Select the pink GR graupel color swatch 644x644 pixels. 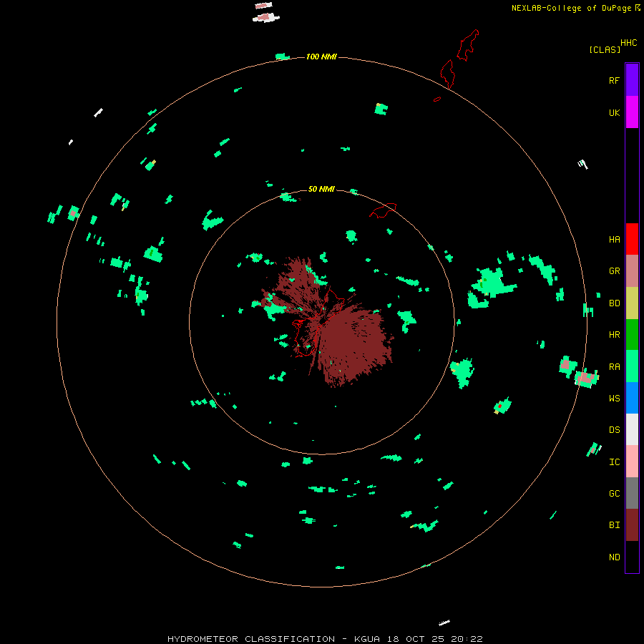coord(632,270)
